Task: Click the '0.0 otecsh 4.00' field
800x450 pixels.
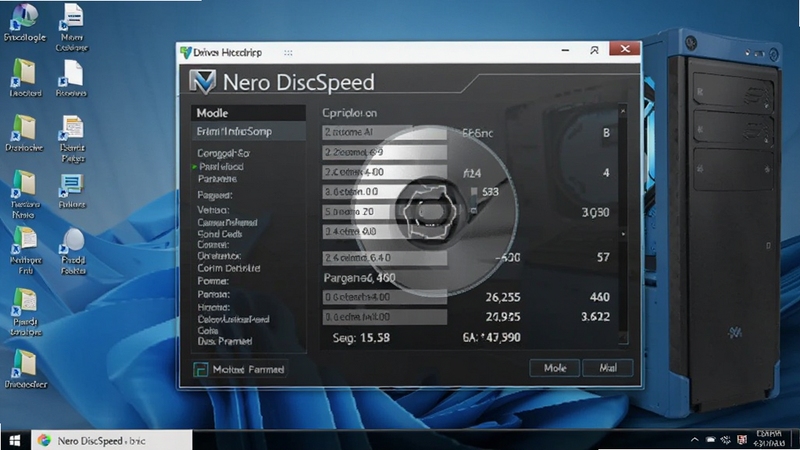Action: pos(384,297)
